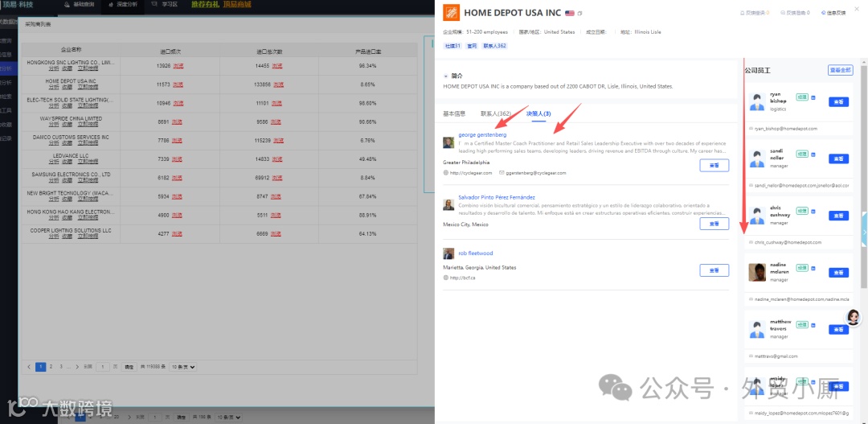Click the 反馈准确 feedback counter
The image size is (868, 424).
pyautogui.click(x=795, y=13)
